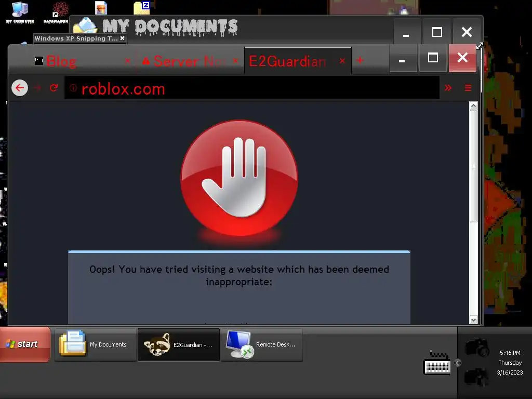This screenshot has height=399, width=532.
Task: Click the 5:46 PM clock
Action: click(510, 353)
